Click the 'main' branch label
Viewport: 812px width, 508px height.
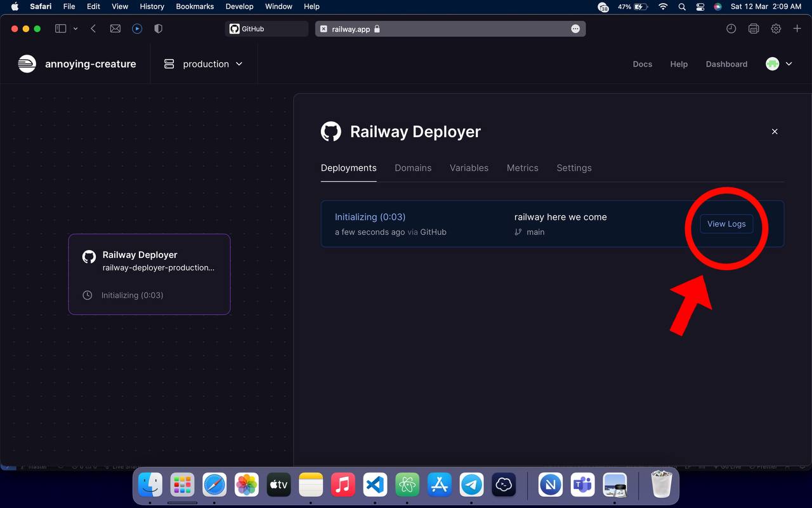click(x=535, y=232)
